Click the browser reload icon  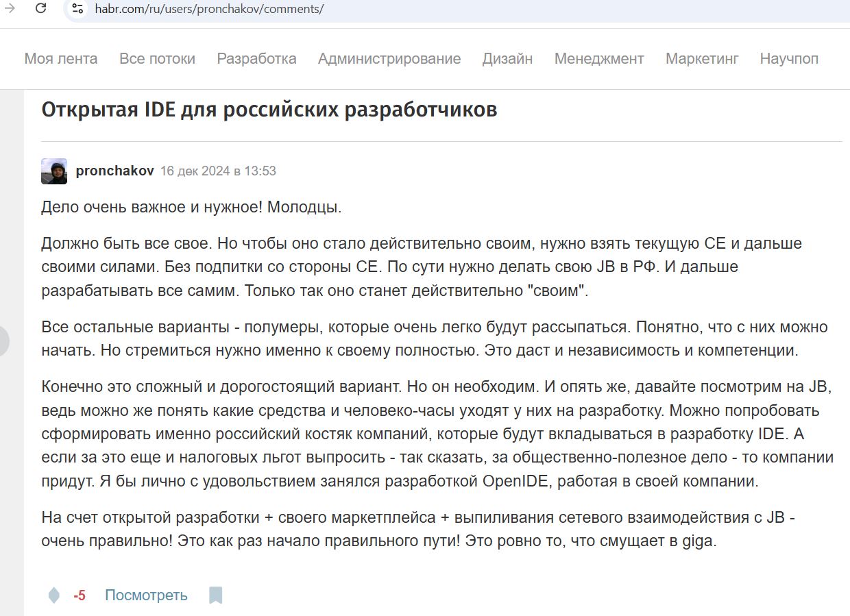tap(41, 9)
